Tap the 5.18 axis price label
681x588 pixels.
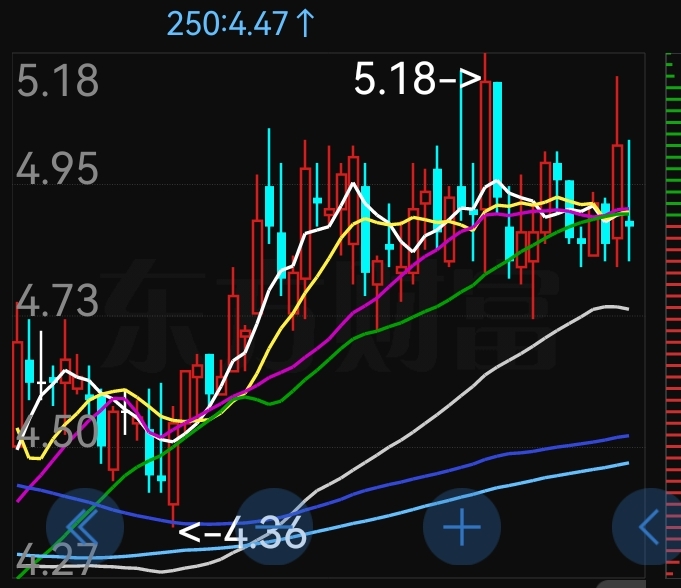(58, 80)
